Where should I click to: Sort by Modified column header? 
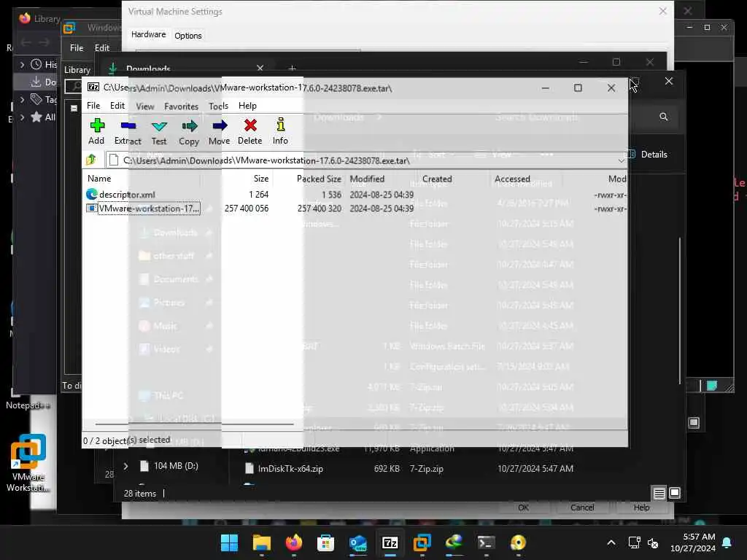[x=367, y=179]
